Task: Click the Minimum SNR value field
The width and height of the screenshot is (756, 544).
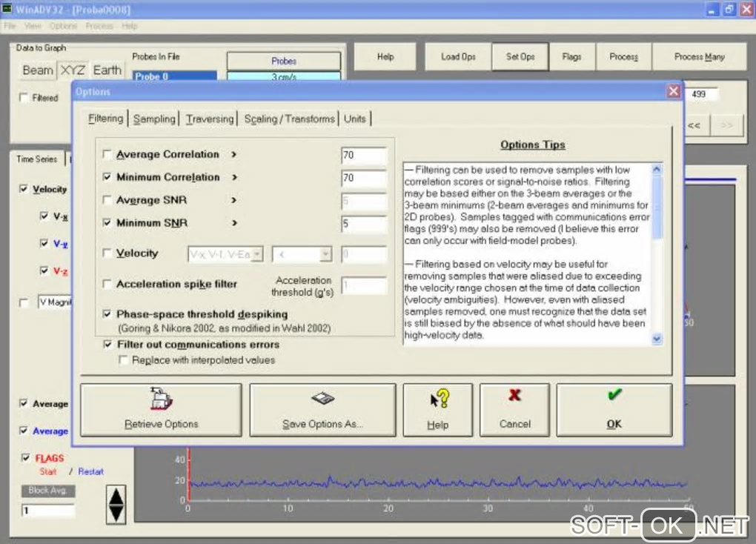Action: coord(364,224)
